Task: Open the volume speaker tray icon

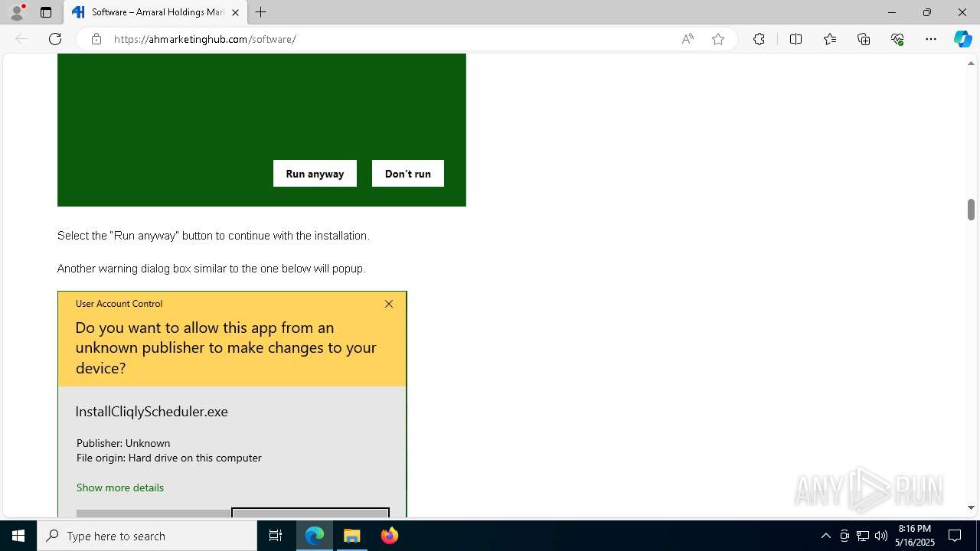Action: tap(881, 536)
